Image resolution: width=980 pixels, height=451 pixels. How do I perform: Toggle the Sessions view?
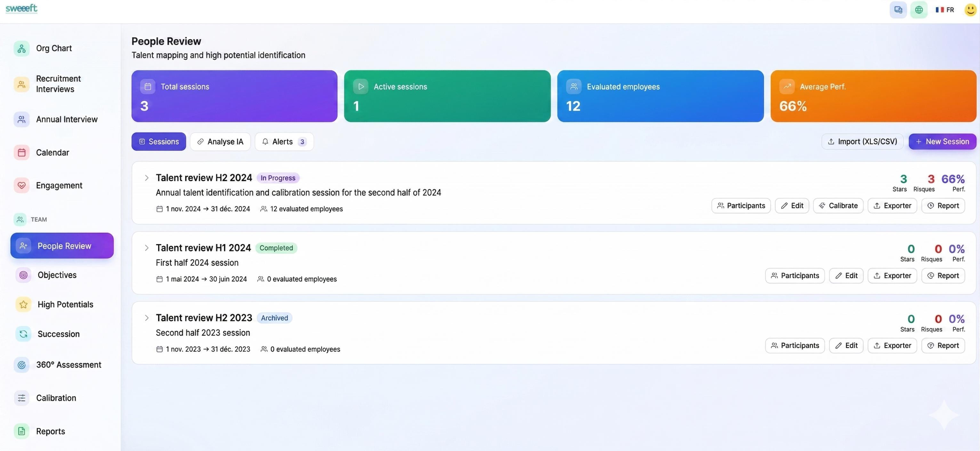[x=159, y=141]
